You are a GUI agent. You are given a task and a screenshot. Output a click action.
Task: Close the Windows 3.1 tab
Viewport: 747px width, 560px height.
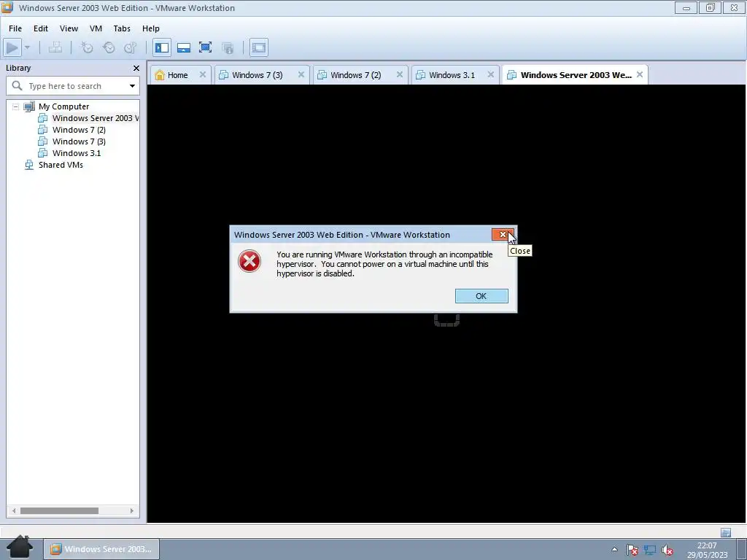click(x=491, y=75)
